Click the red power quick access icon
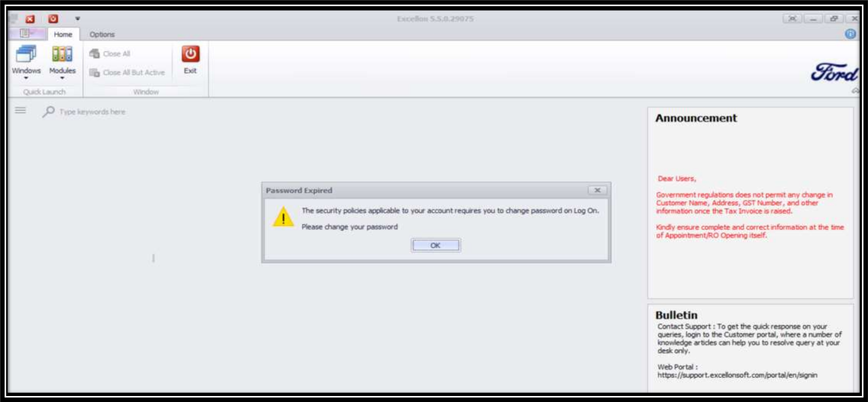 tap(53, 19)
